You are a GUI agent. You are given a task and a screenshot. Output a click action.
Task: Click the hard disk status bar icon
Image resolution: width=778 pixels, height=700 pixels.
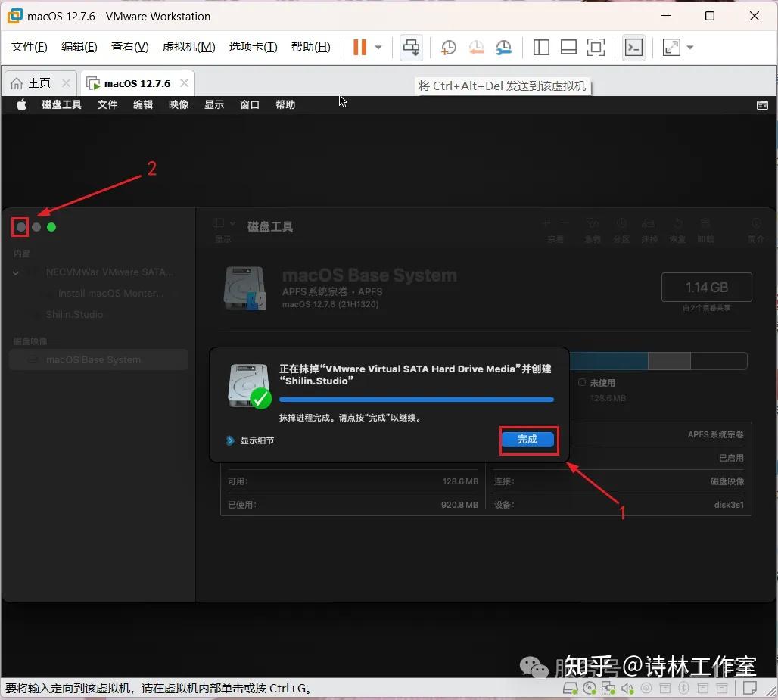pos(570,689)
